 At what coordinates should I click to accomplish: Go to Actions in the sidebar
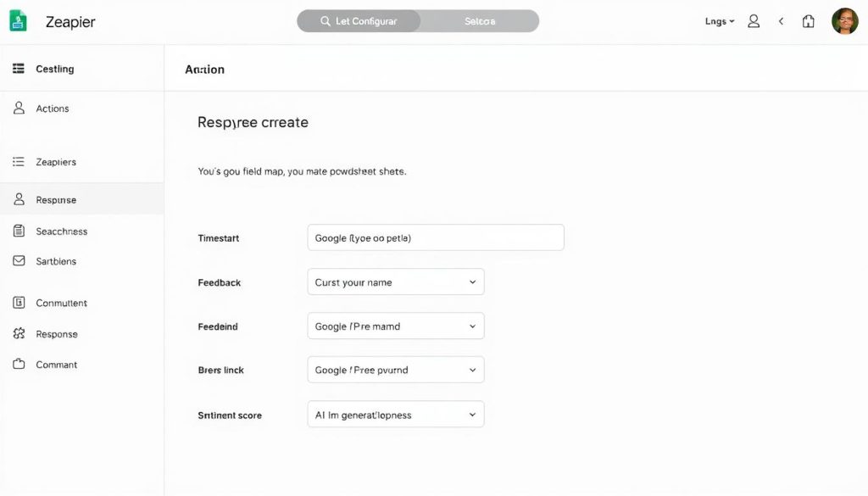53,109
